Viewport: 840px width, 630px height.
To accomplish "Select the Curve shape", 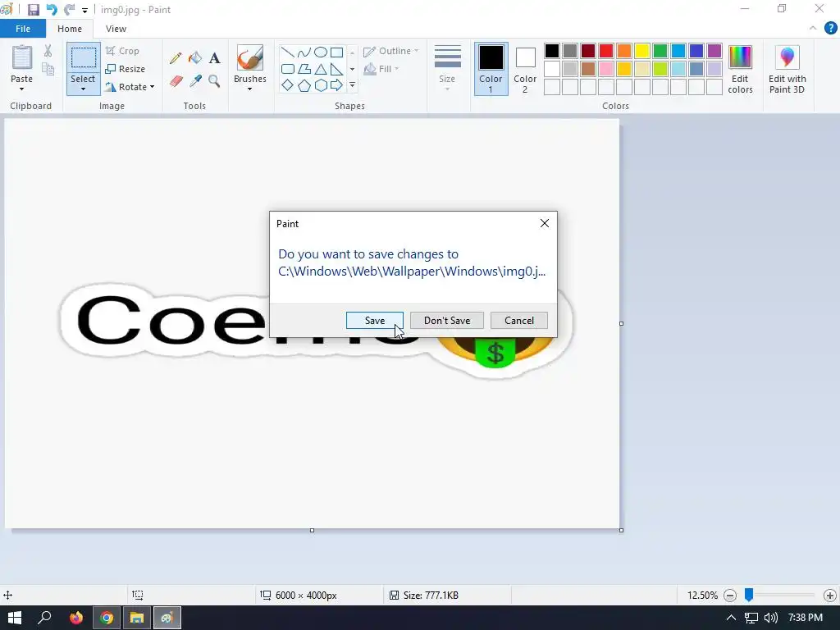I will pos(304,52).
